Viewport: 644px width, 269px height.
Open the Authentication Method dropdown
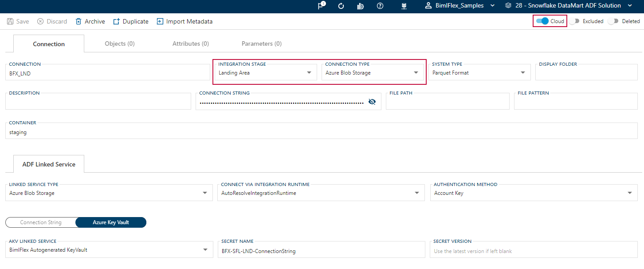pyautogui.click(x=630, y=193)
